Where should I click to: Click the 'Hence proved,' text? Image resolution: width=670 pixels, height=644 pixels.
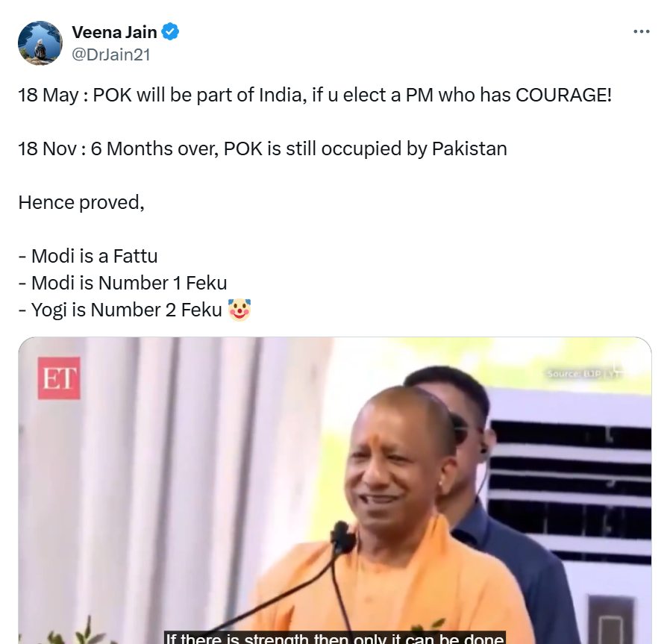[81, 202]
